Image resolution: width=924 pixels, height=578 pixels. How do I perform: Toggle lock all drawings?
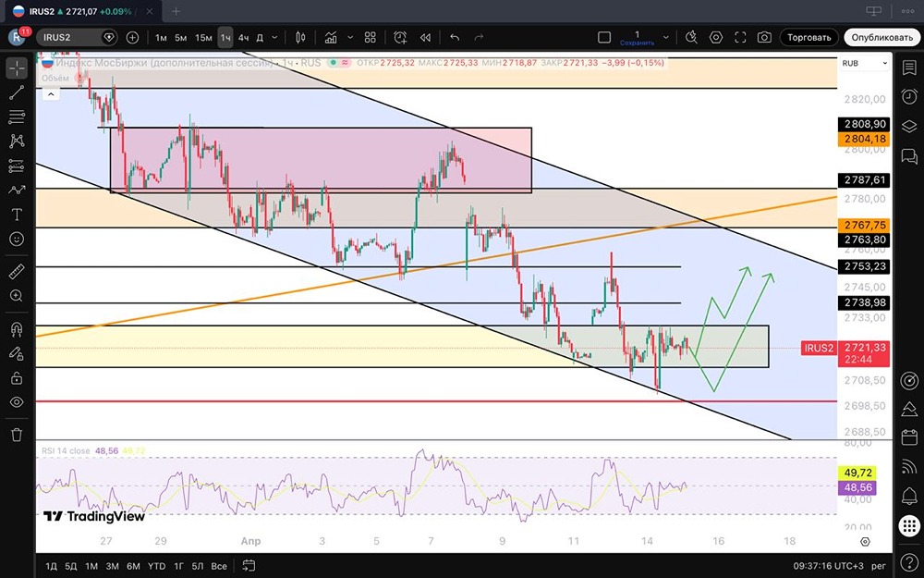17,378
